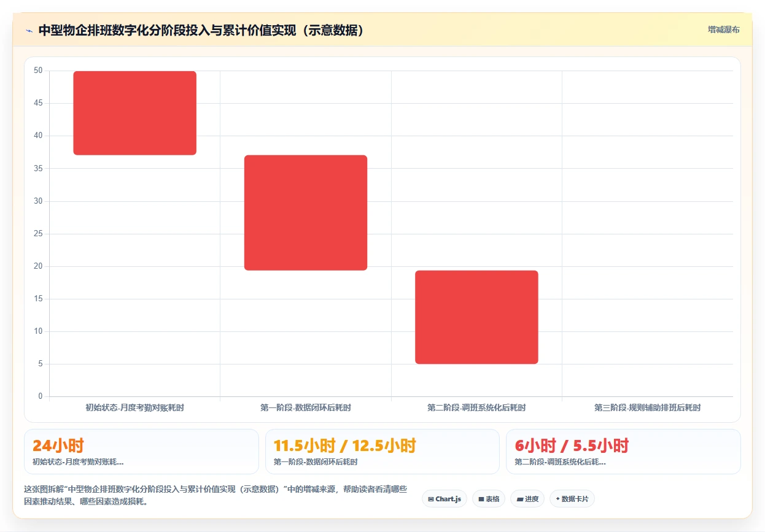Click the Chart.js tag
This screenshot has height=532, width=765.
click(445, 499)
